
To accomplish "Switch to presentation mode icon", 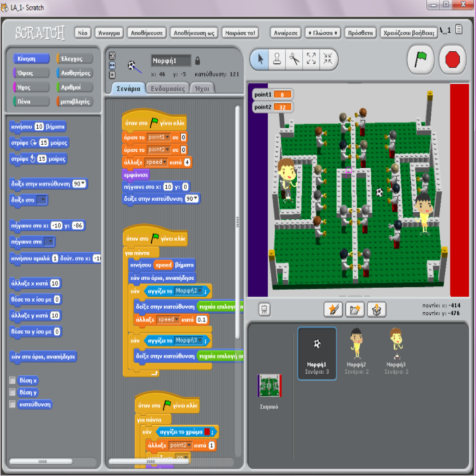I will tap(265, 309).
